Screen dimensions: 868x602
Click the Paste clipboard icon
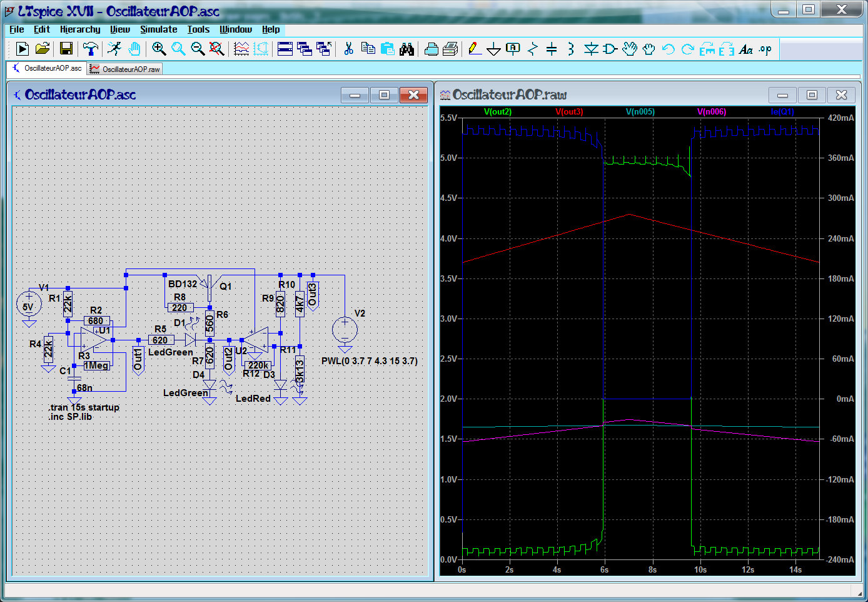(388, 49)
